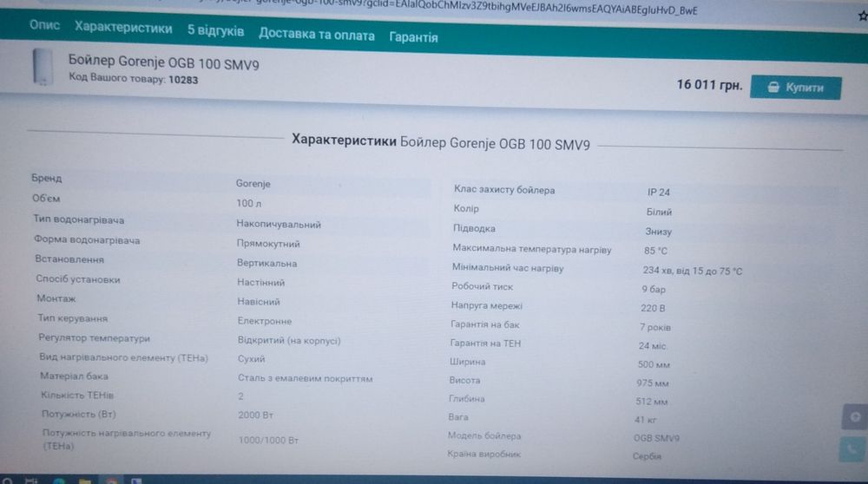
Task: Click the Встановлення value Вертикальна
Action: 266,263
